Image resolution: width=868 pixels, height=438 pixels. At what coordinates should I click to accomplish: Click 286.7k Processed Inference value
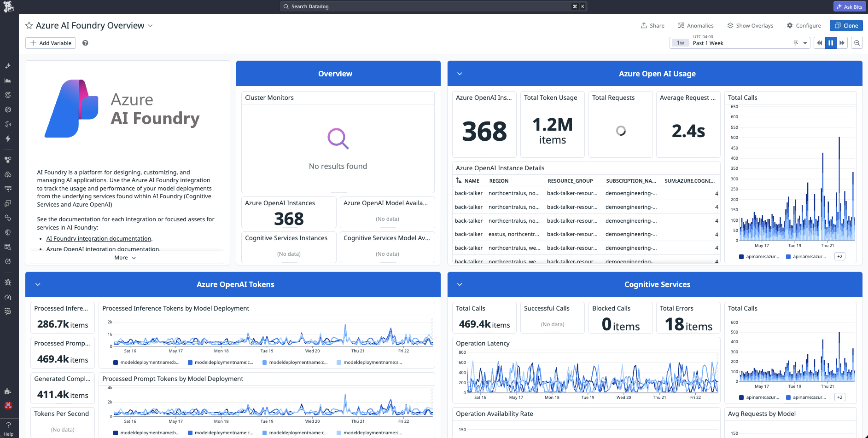coord(63,324)
